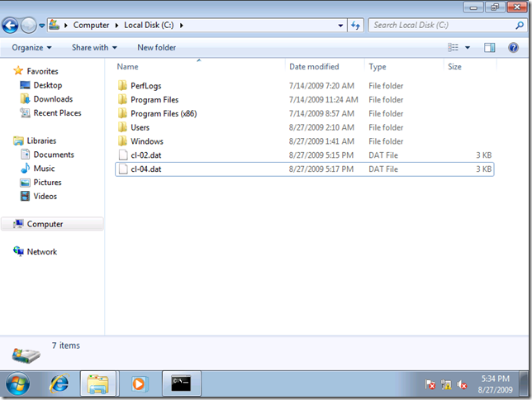Viewport: 532px width, 400px height.
Task: Click the search magnifier icon
Action: (x=519, y=25)
